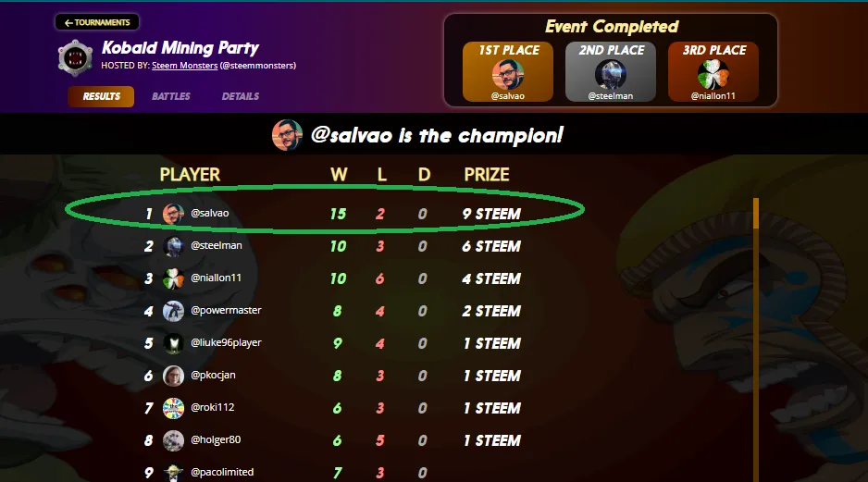868x482 pixels.
Task: Click @pkocjan avatar in rank 6 row
Action: pyautogui.click(x=173, y=376)
